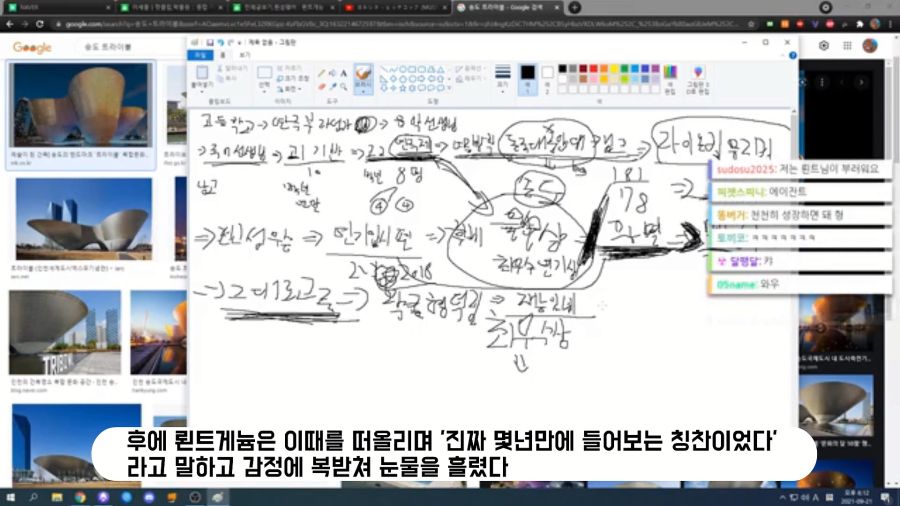
Task: Switch to the Google search Chrome tab
Action: click(x=507, y=7)
